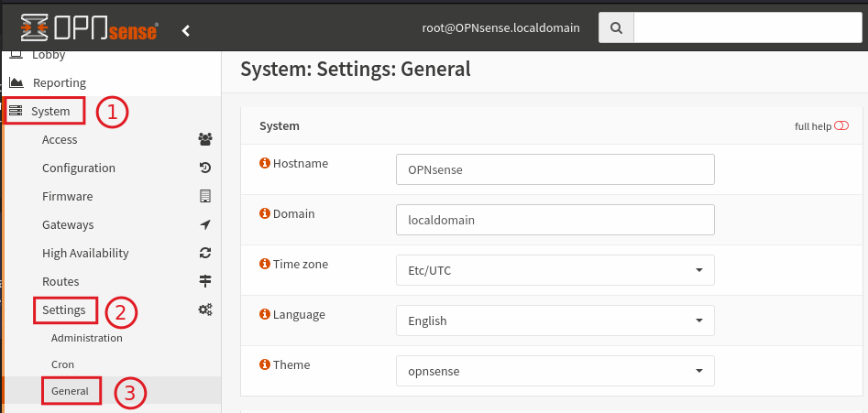Collapse the sidebar with the chevron arrow
This screenshot has height=413, width=868.
186,31
